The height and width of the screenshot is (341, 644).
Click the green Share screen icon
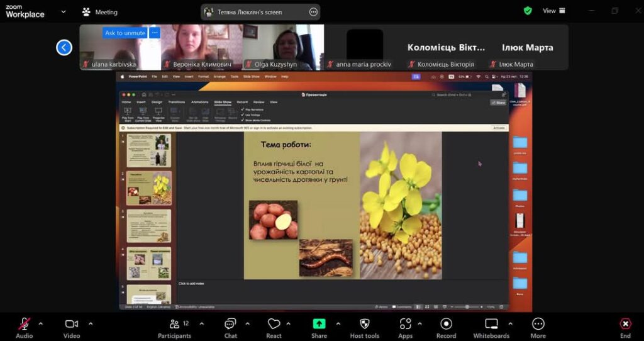click(x=319, y=324)
